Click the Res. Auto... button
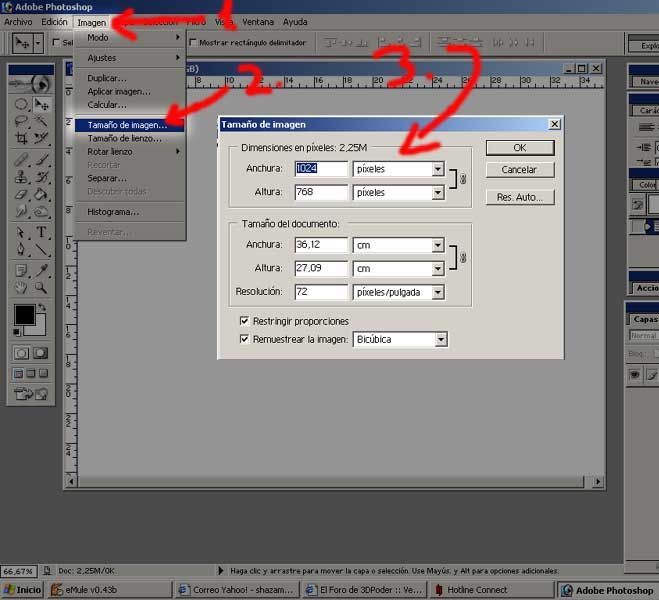The height and width of the screenshot is (600, 659). point(520,197)
